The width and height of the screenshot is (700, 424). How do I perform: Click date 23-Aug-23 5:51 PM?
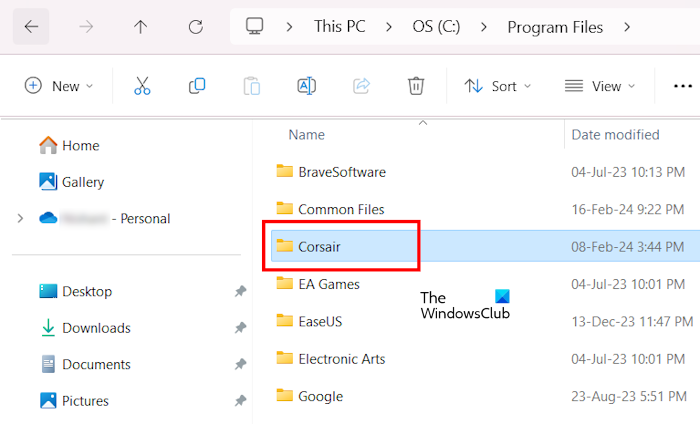tap(629, 396)
